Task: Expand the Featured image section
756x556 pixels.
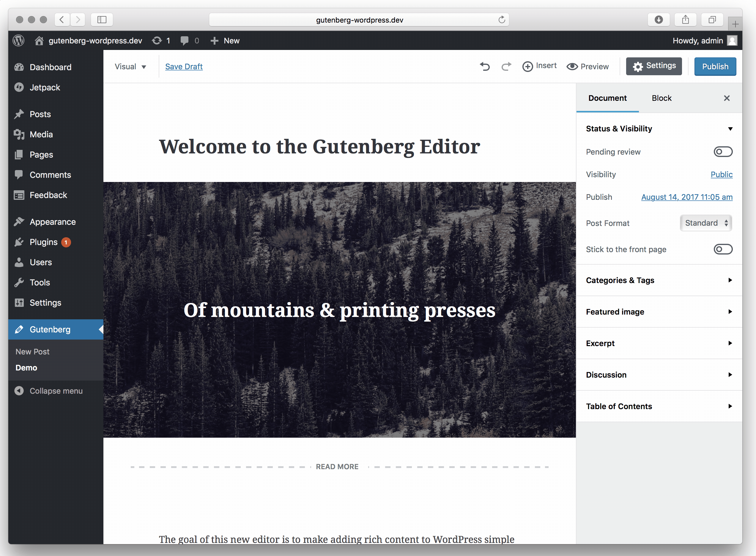Action: pyautogui.click(x=659, y=312)
